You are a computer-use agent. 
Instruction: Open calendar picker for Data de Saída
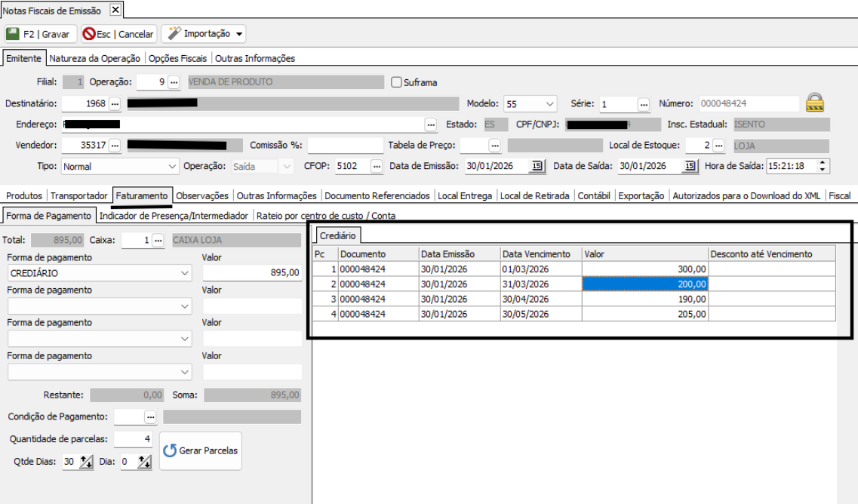coord(689,166)
